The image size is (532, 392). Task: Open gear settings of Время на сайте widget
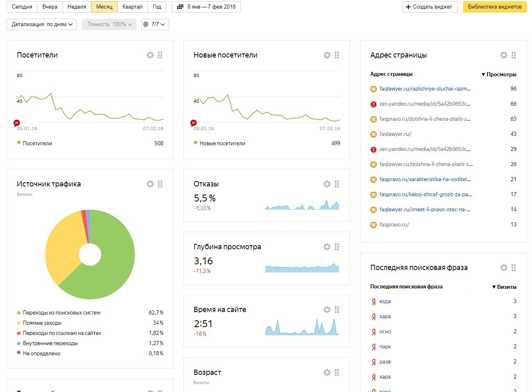pos(327,310)
